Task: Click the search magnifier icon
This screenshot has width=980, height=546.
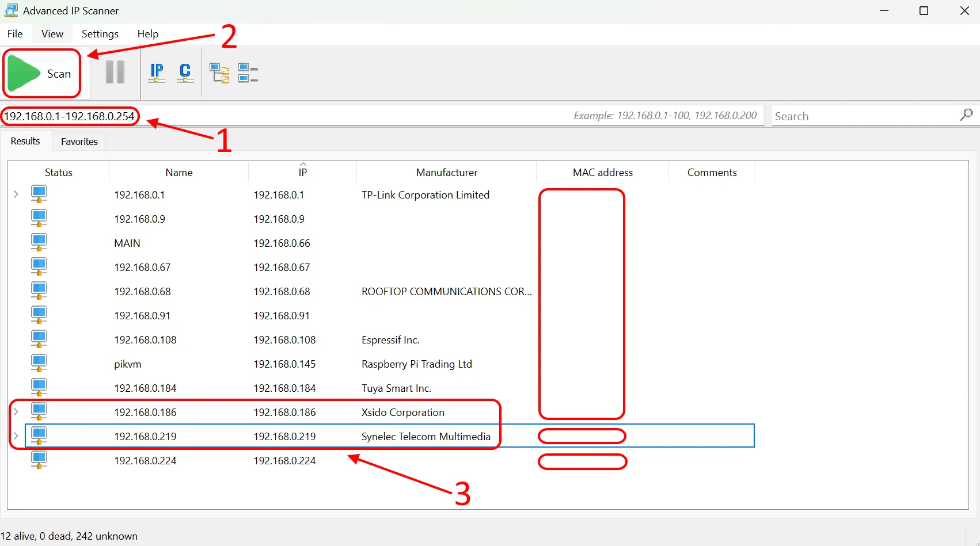Action: [966, 115]
